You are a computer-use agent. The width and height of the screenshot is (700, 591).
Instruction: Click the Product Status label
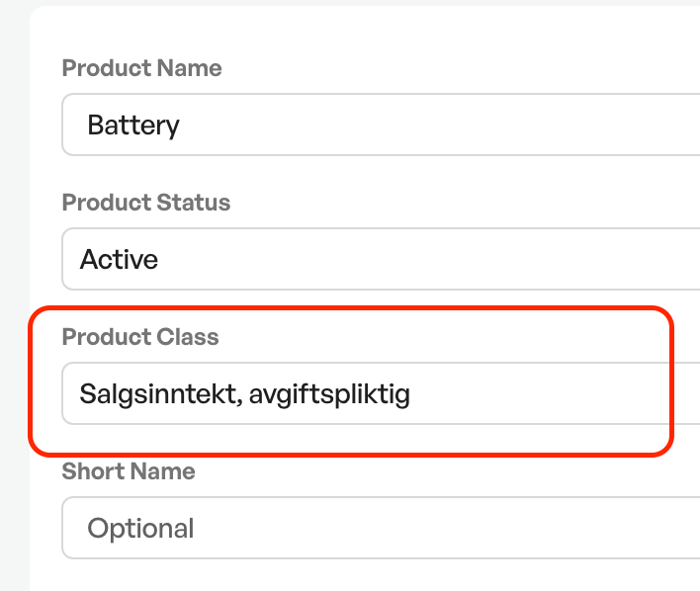click(x=146, y=203)
